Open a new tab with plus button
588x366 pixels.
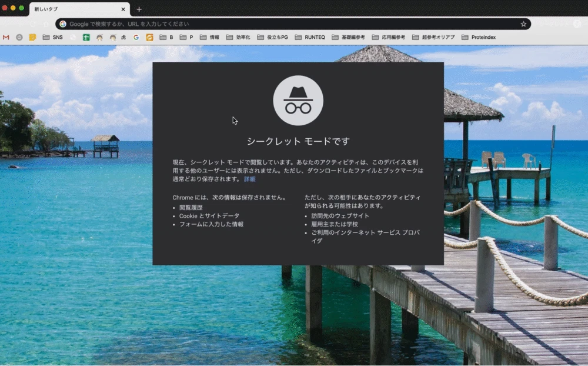pyautogui.click(x=139, y=9)
